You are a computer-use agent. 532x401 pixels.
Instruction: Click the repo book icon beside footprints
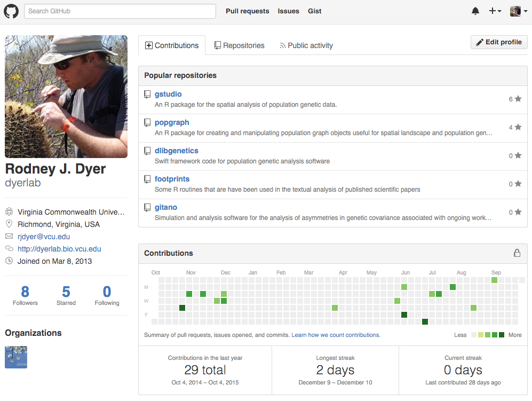[x=147, y=179]
